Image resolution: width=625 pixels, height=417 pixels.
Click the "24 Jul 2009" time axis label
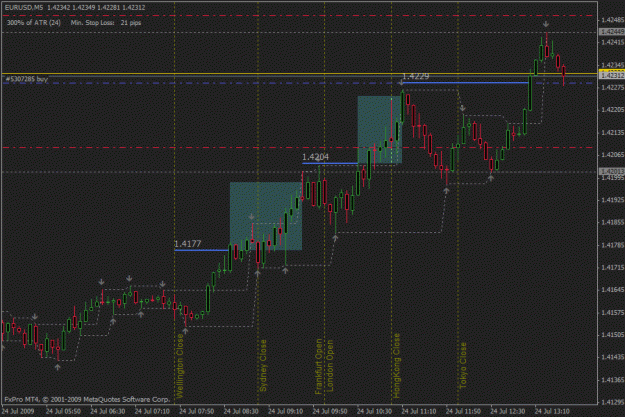point(18,411)
